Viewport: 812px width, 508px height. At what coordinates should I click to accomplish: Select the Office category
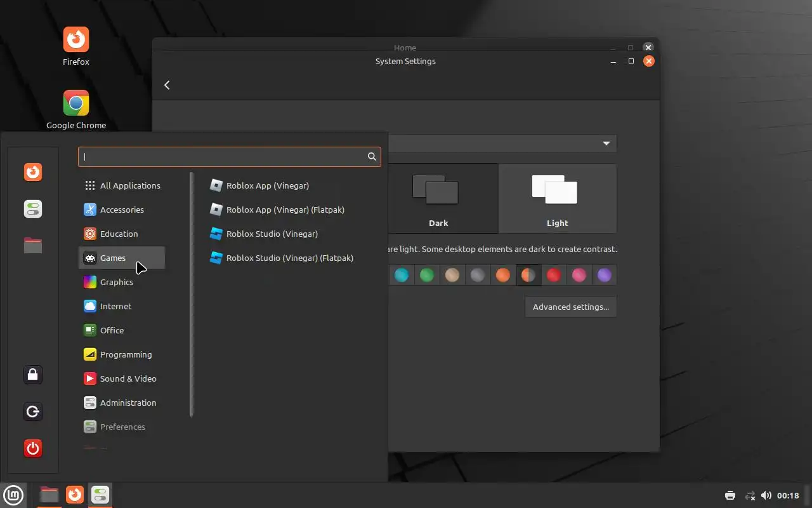pos(122,330)
